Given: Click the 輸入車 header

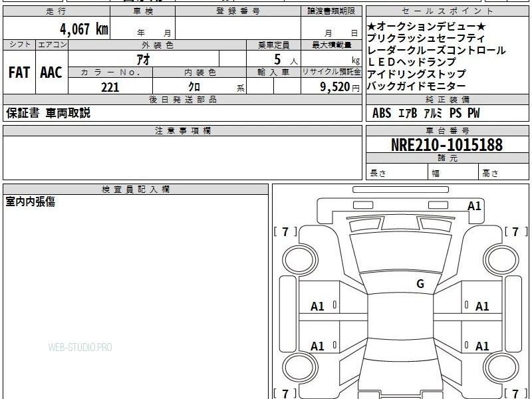Looking at the screenshot, I should [x=273, y=72].
